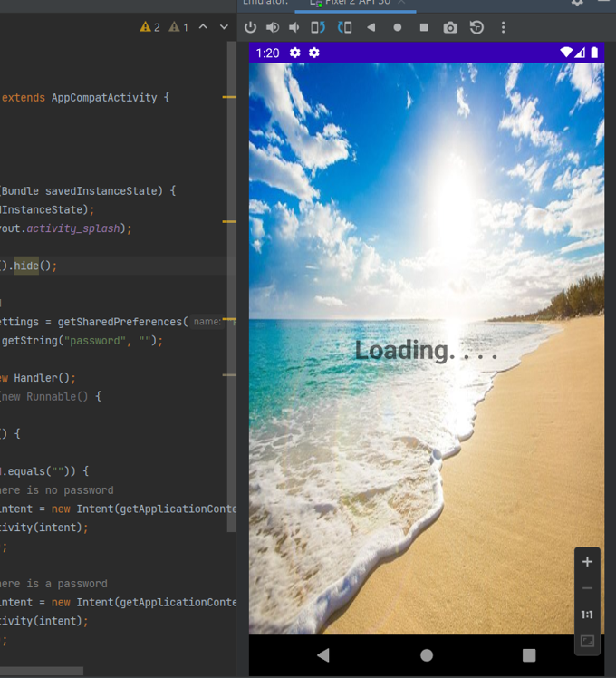Viewport: 616px width, 678px height.
Task: Click the emulator toolbar Back triangle
Action: [x=371, y=28]
